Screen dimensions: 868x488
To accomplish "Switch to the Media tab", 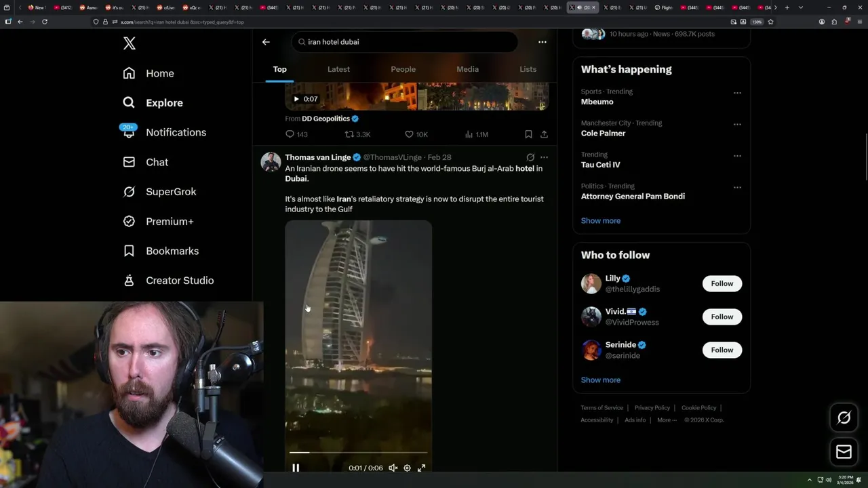I will [467, 69].
